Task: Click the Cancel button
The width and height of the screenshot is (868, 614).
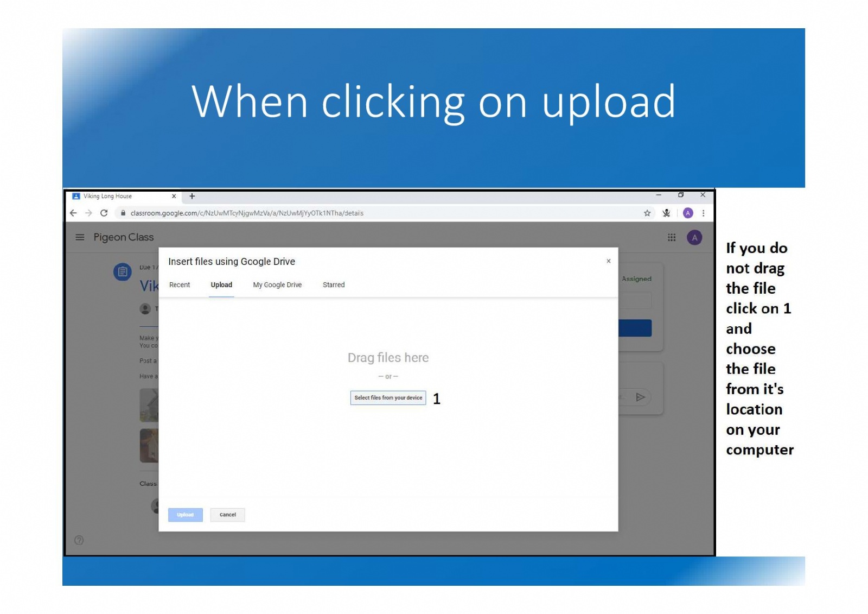Action: click(x=228, y=515)
